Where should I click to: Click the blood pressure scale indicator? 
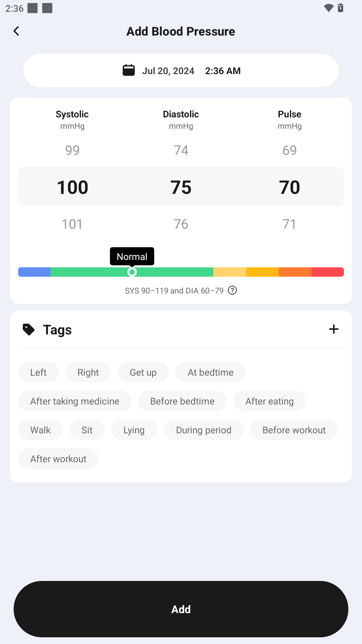[132, 272]
